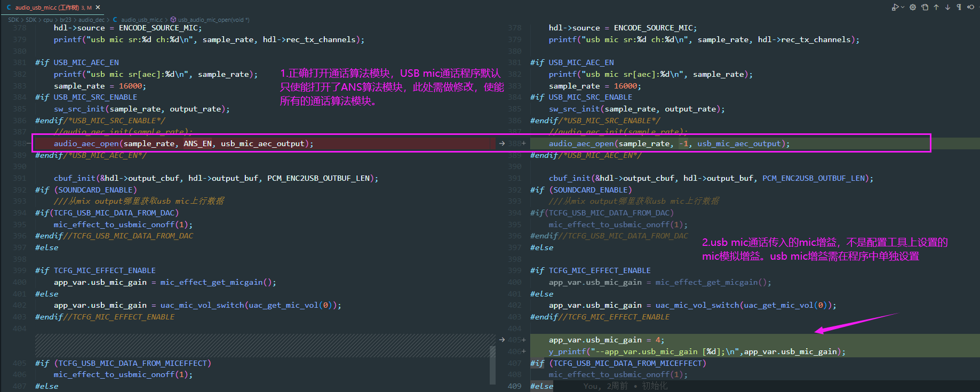Open the dropdown arrow beside Run button

(903, 7)
